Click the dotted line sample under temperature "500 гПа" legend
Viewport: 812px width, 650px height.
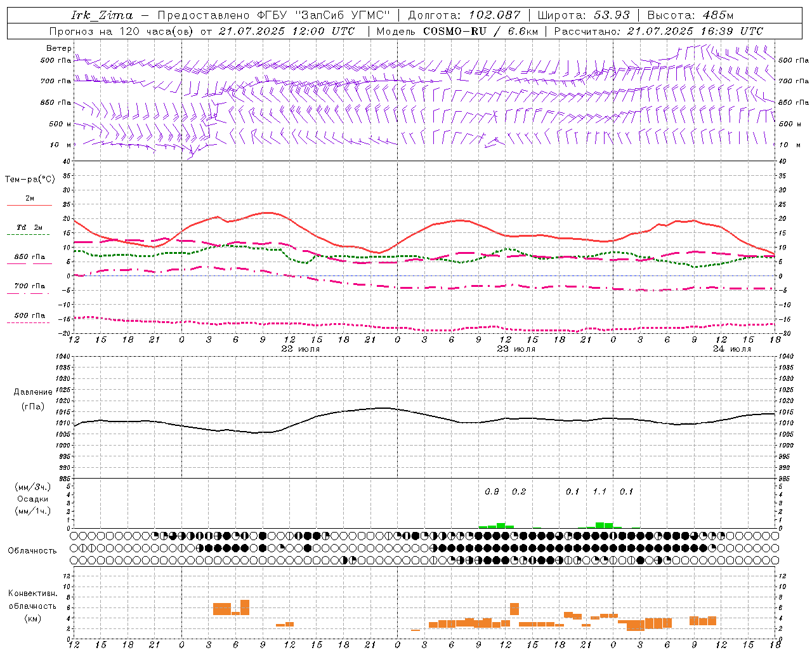click(x=29, y=323)
